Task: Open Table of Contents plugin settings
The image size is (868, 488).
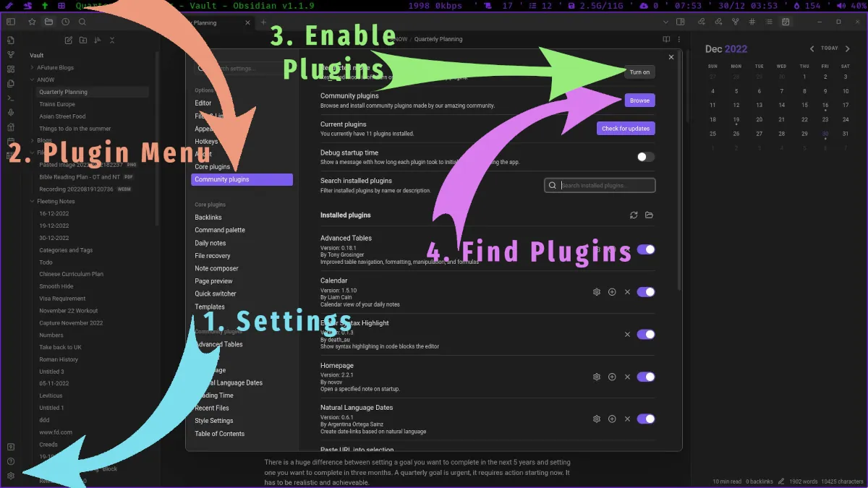Action: pos(220,434)
